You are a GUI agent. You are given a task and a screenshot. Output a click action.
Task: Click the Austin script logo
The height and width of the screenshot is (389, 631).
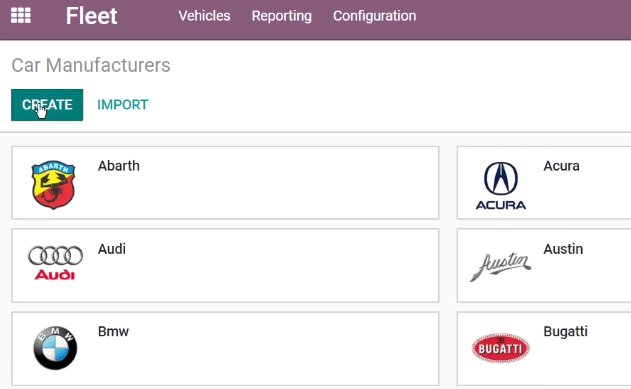pyautogui.click(x=501, y=267)
